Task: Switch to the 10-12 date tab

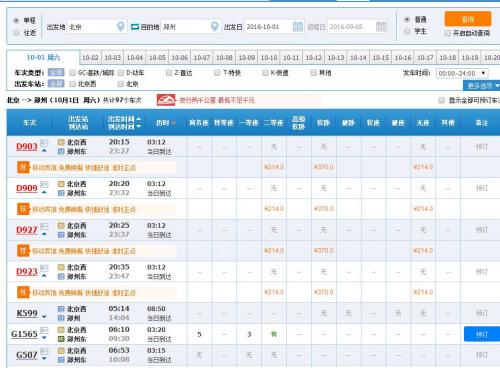Action: pyautogui.click(x=314, y=58)
